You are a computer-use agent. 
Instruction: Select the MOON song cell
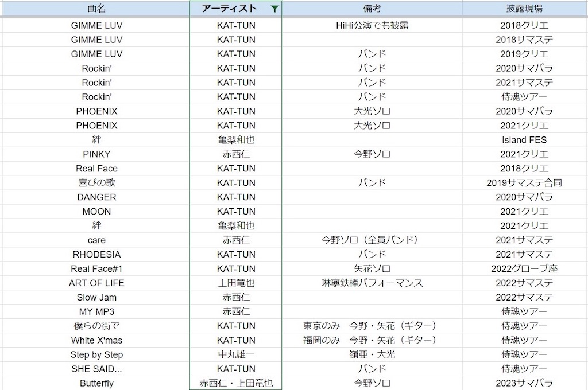pyautogui.click(x=96, y=211)
